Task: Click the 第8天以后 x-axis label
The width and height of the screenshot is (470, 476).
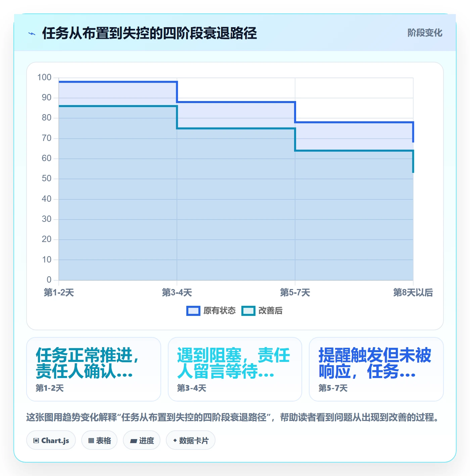Action: point(413,293)
